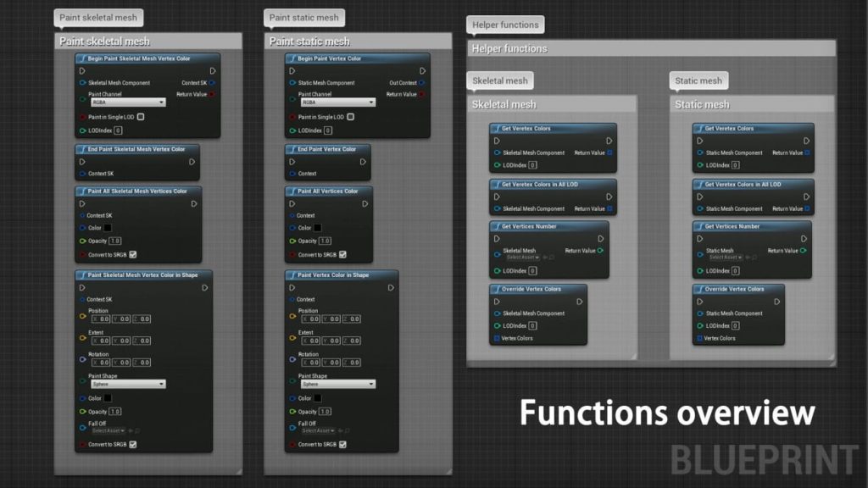This screenshot has height=488, width=868.
Task: Click title of Paint Vertex Color in Shape node
Action: pos(332,275)
